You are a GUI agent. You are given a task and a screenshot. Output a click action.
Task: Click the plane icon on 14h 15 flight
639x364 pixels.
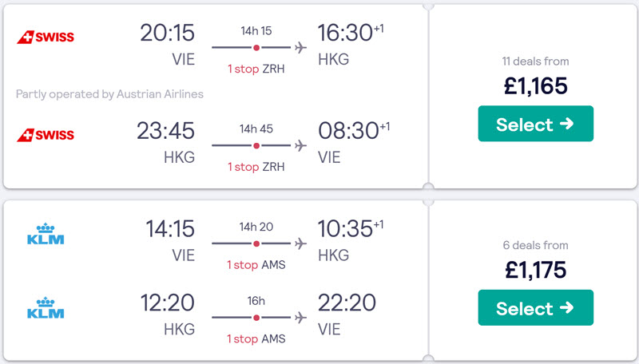(x=301, y=48)
